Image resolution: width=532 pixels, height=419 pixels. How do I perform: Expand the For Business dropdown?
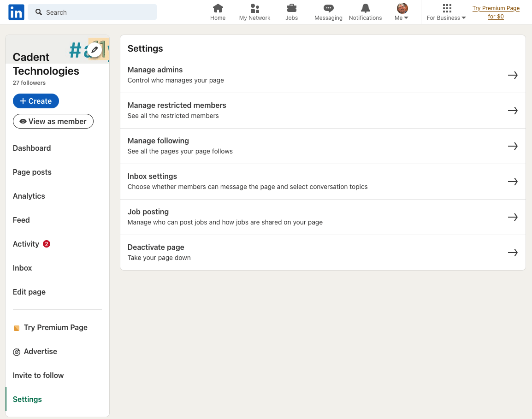[446, 18]
